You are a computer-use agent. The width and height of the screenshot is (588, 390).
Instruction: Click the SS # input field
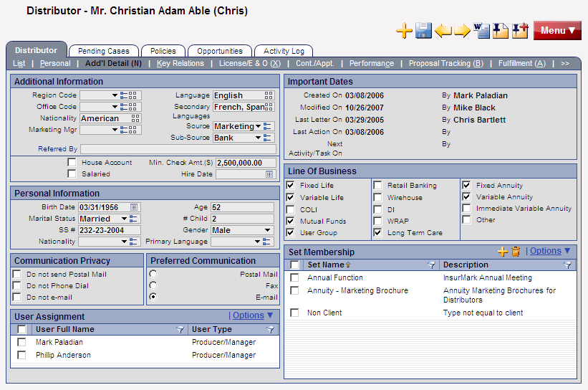pos(110,230)
